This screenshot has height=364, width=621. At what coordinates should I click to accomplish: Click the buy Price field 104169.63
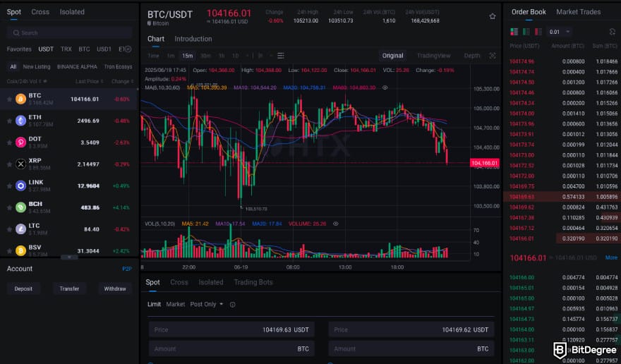coord(231,329)
